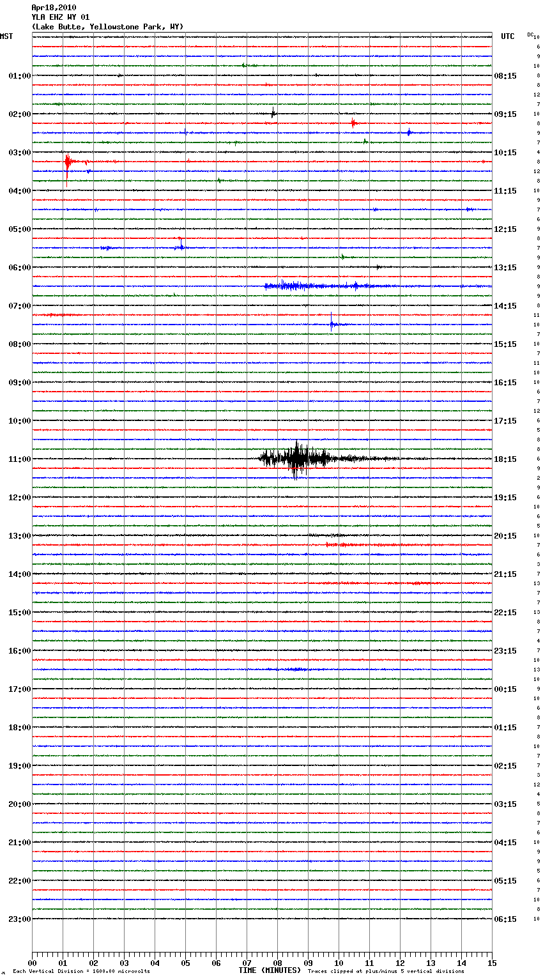
Task: Select the 04:00 MST time label
Action: pyautogui.click(x=20, y=191)
